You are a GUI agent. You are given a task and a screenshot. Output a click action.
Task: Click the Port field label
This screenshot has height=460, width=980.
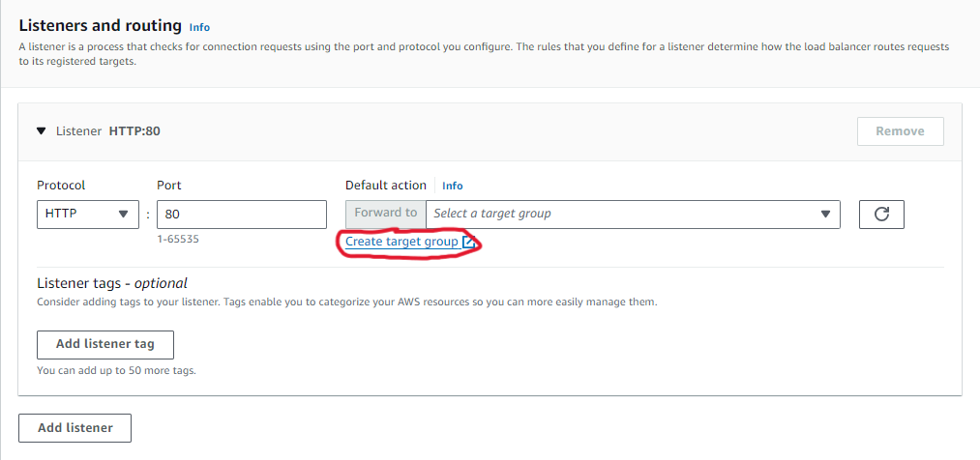[x=168, y=186]
